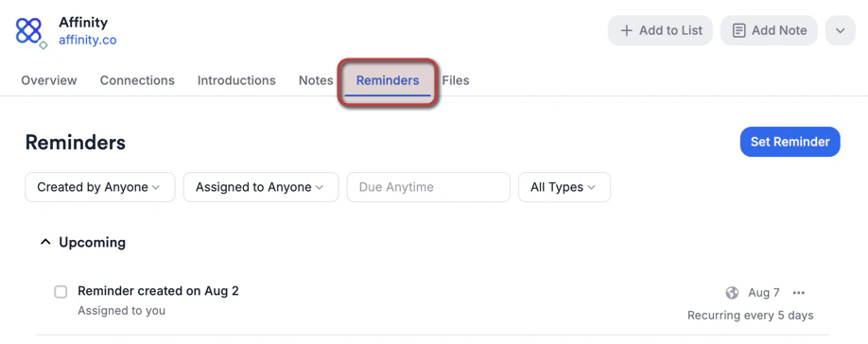
Task: Click the plus icon in Add to List
Action: 626,30
